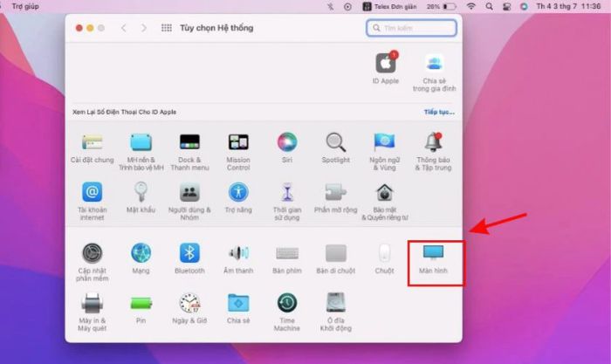Open Bàn di chuột trackpad preferences
The image size is (611, 364).
(335, 258)
